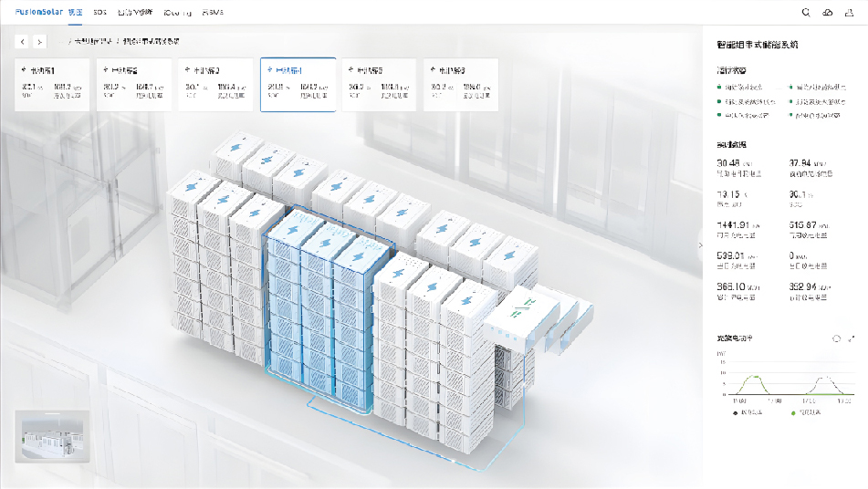Collapse the right-side info panel with the arrow
The width and height of the screenshot is (868, 489).
(700, 244)
